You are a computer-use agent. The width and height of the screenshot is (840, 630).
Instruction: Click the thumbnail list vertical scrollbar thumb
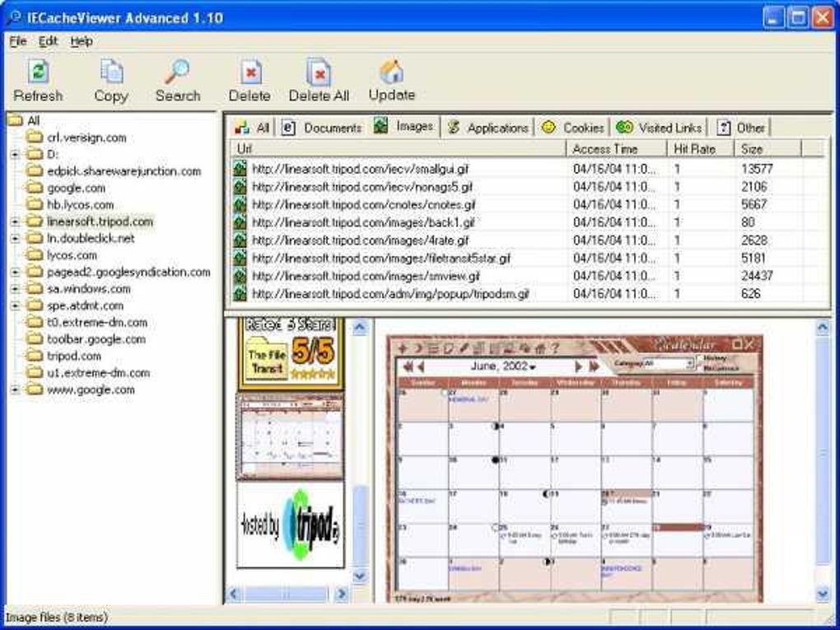pyautogui.click(x=359, y=526)
